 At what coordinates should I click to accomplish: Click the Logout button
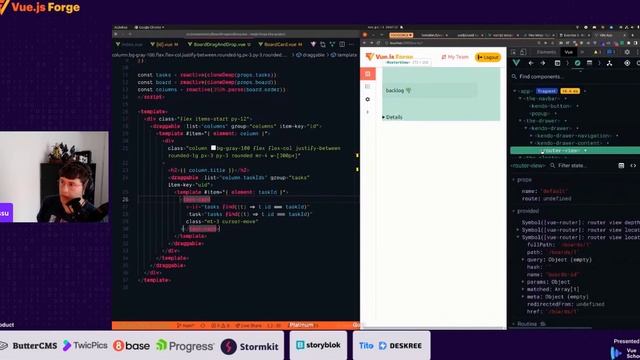(x=488, y=57)
